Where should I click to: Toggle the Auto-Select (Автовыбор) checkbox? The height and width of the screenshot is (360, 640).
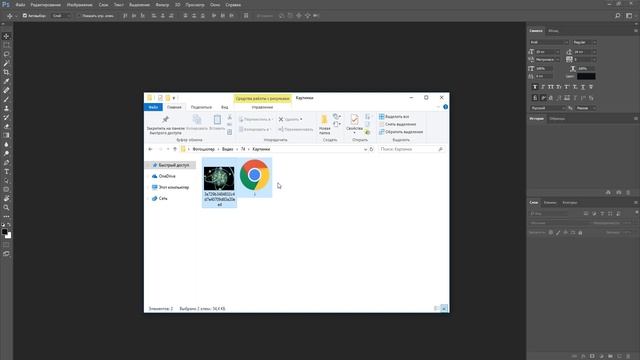tap(24, 16)
